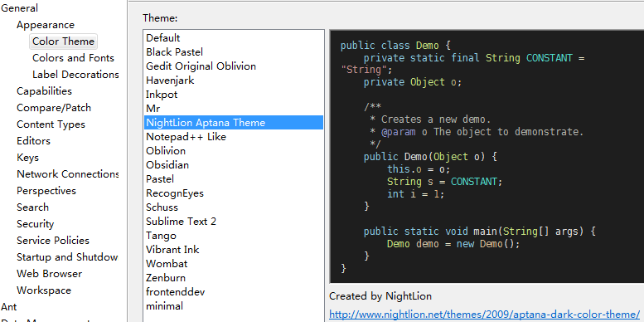
Task: Choose the frontenddev theme
Action: click(x=234, y=291)
